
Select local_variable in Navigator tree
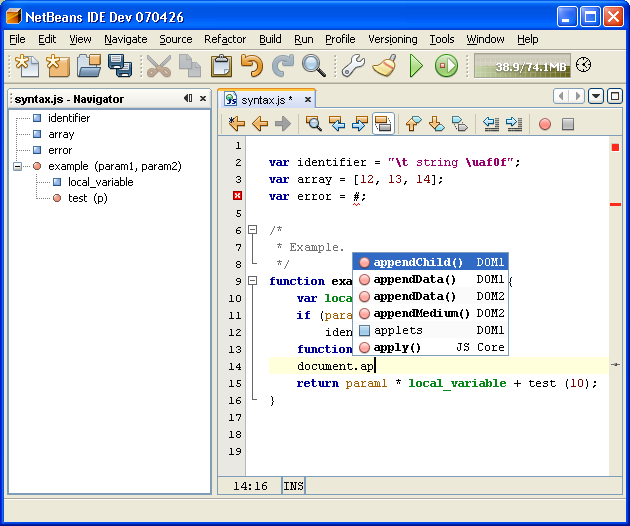pos(100,182)
